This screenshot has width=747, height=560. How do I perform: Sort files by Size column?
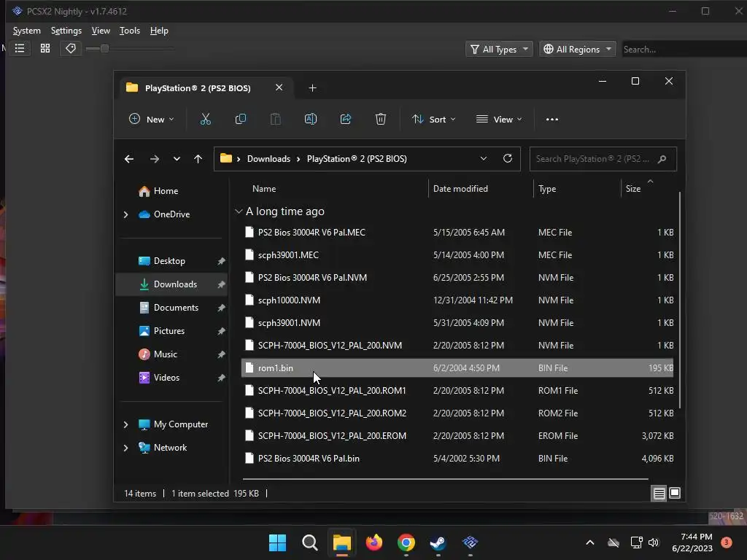coord(633,189)
